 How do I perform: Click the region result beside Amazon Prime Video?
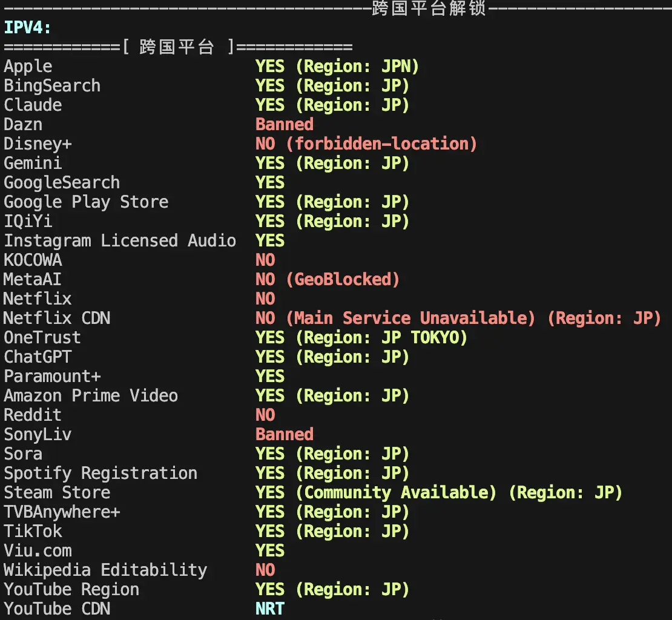click(332, 396)
